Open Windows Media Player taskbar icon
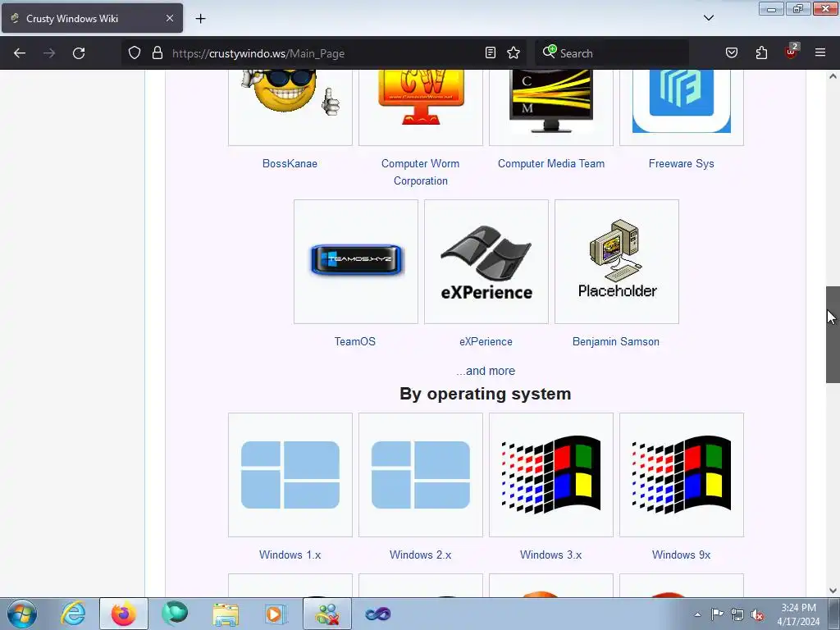Image resolution: width=840 pixels, height=630 pixels. [276, 614]
